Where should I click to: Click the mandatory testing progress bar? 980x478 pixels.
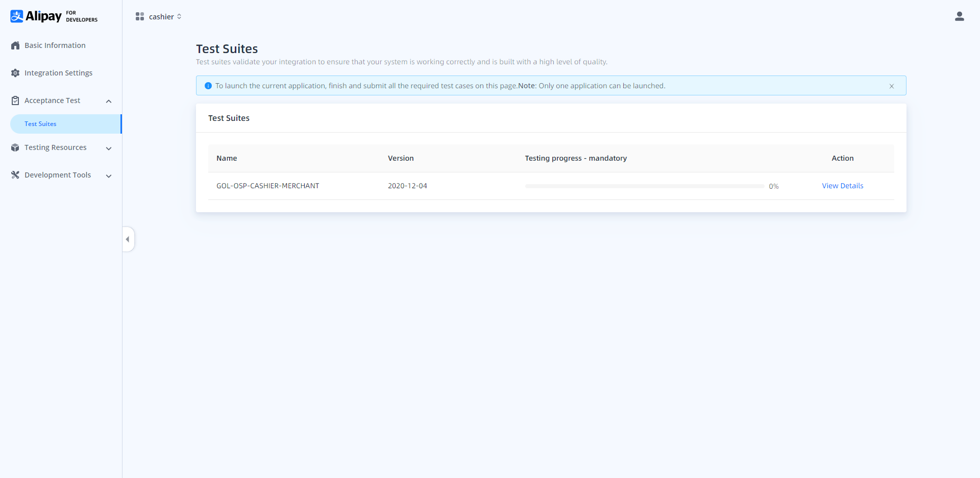point(644,186)
